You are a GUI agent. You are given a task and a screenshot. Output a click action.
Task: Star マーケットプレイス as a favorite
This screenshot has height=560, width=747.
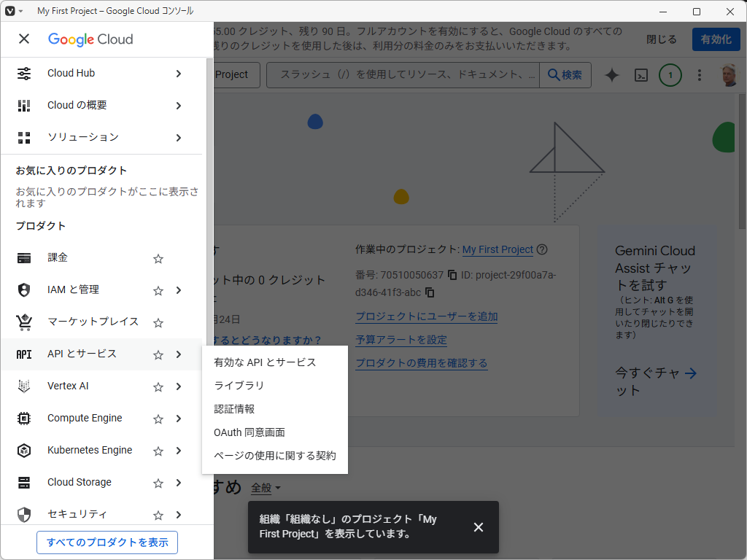(x=158, y=322)
